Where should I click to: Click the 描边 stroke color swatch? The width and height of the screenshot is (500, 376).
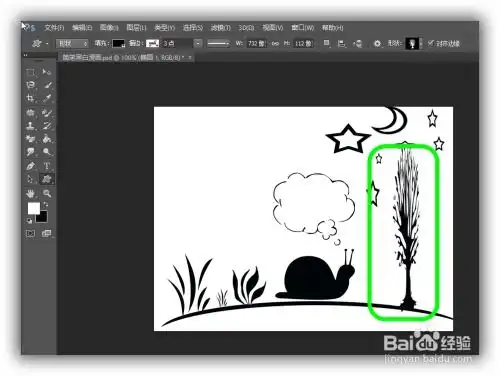tap(152, 43)
